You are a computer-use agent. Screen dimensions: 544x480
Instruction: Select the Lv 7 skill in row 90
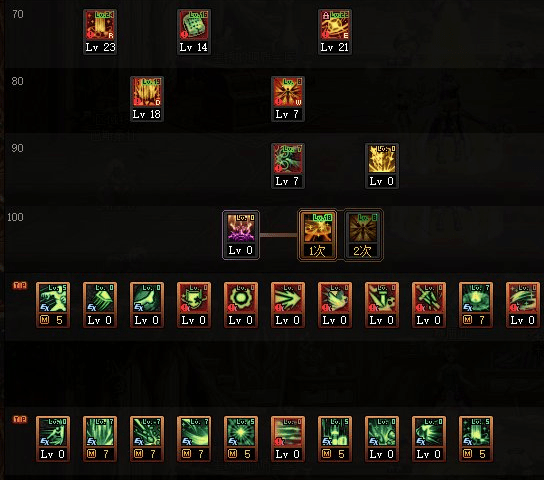click(x=288, y=166)
